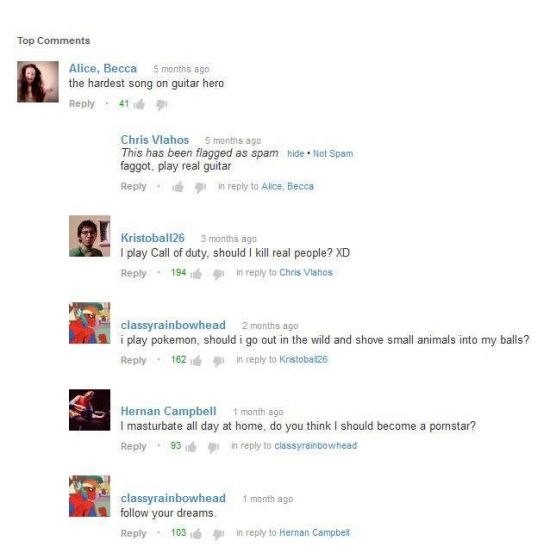Viewport: 550px width, 559px height.
Task: Reply to Kristoball26's comment
Action: (x=134, y=273)
